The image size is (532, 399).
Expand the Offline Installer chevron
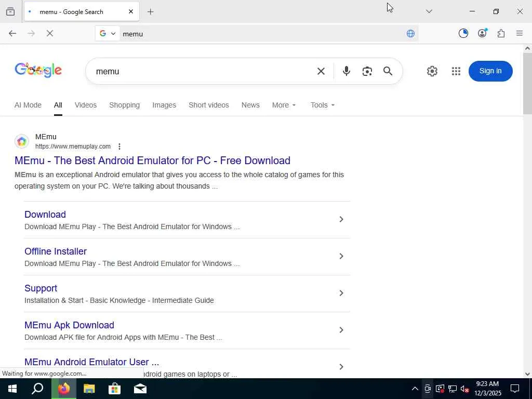click(x=341, y=256)
